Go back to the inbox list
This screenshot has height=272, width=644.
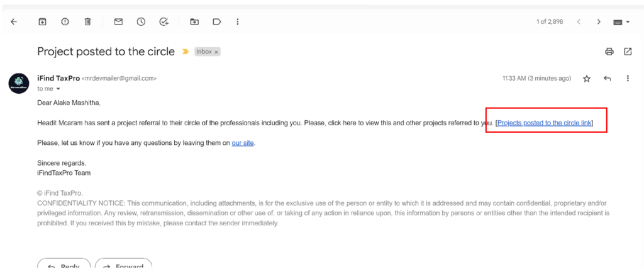tap(14, 21)
